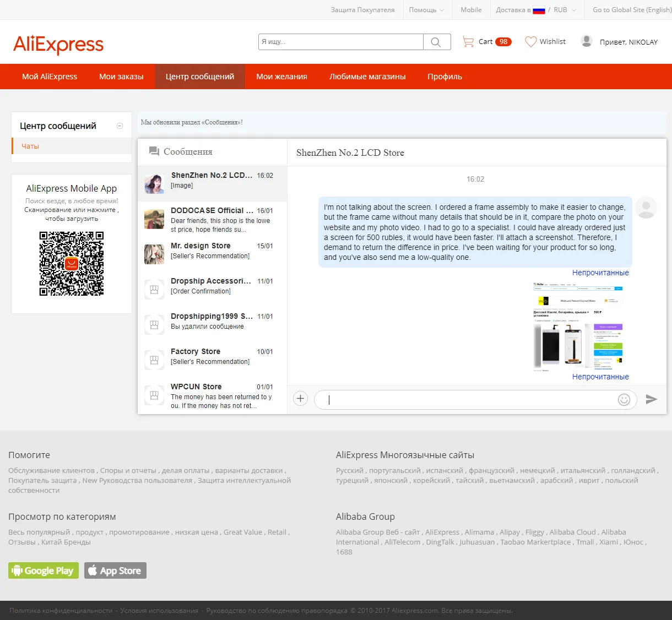Screen dimensions: 672x620
Task: Click the attach plus icon in chat
Action: (x=300, y=399)
